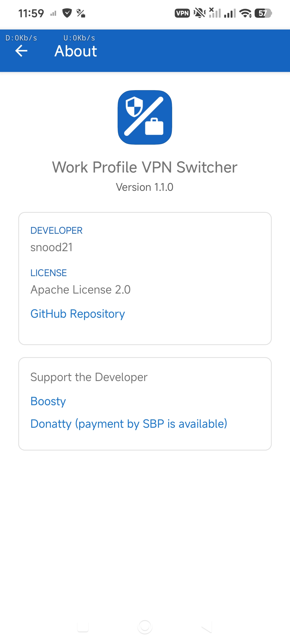290x644 pixels.
Task: Tap the VPN switcher notification icon
Action: [81, 13]
